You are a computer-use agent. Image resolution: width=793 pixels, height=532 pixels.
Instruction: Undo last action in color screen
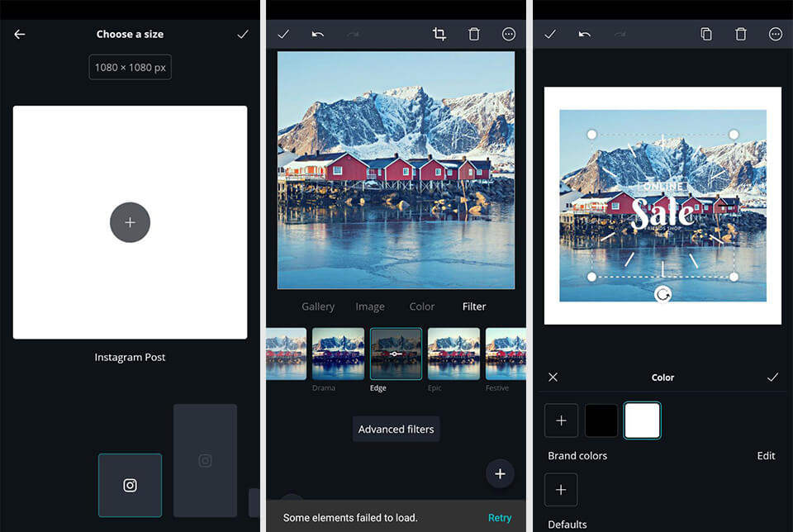(585, 35)
